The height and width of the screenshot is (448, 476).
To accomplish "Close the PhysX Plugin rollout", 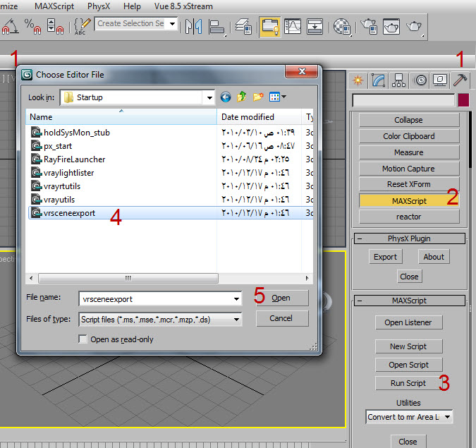I will point(410,277).
